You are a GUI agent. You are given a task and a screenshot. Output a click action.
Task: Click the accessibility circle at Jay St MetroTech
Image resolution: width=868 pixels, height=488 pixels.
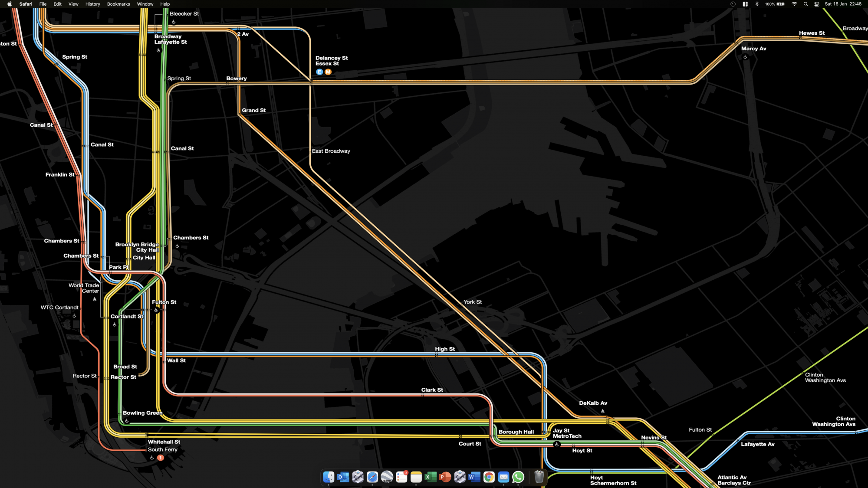pyautogui.click(x=557, y=444)
